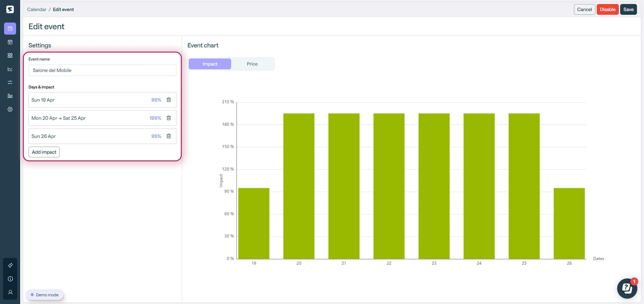644x304 pixels.
Task: Open the Calendar breadcrumb link
Action: tap(37, 9)
